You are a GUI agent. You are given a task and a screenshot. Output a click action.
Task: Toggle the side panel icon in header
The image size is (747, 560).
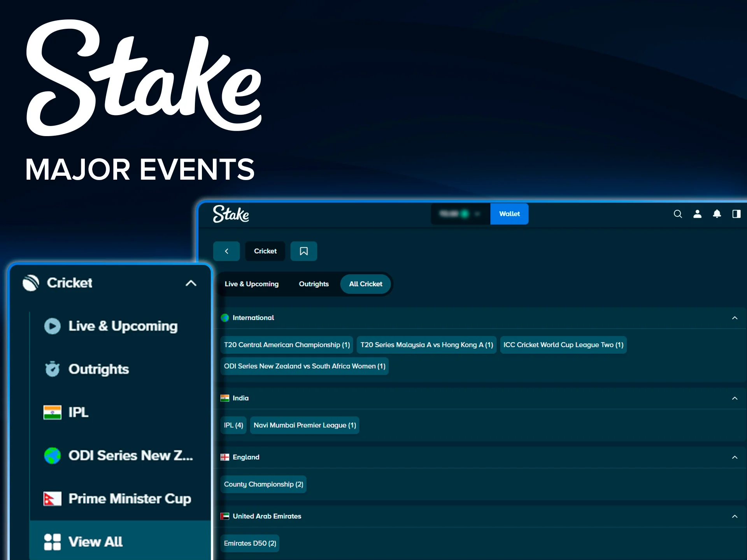coord(736,214)
